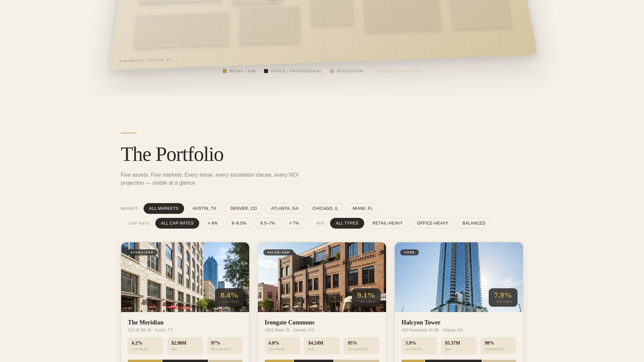
Task: Choose the 6.5–7% cap rate range
Action: tap(268, 223)
